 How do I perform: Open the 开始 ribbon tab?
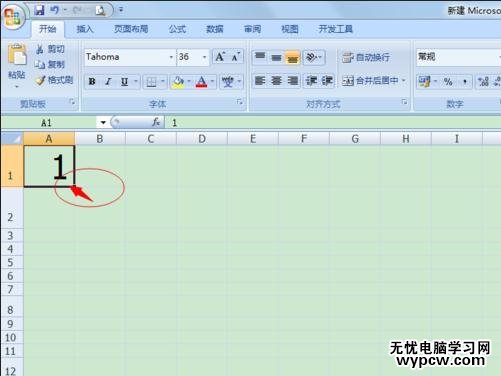coord(48,29)
